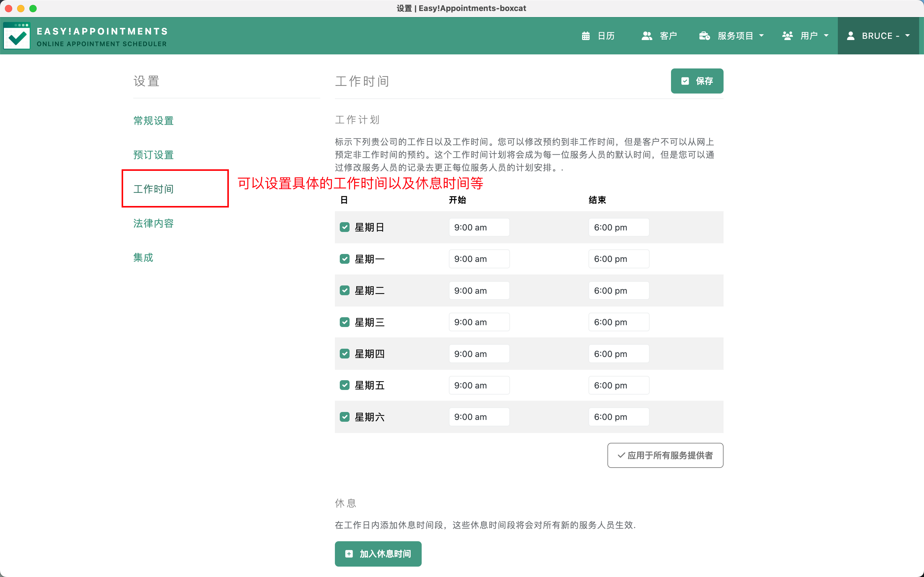The width and height of the screenshot is (924, 577).
Task: Click the 星期三 end time field
Action: coord(618,322)
